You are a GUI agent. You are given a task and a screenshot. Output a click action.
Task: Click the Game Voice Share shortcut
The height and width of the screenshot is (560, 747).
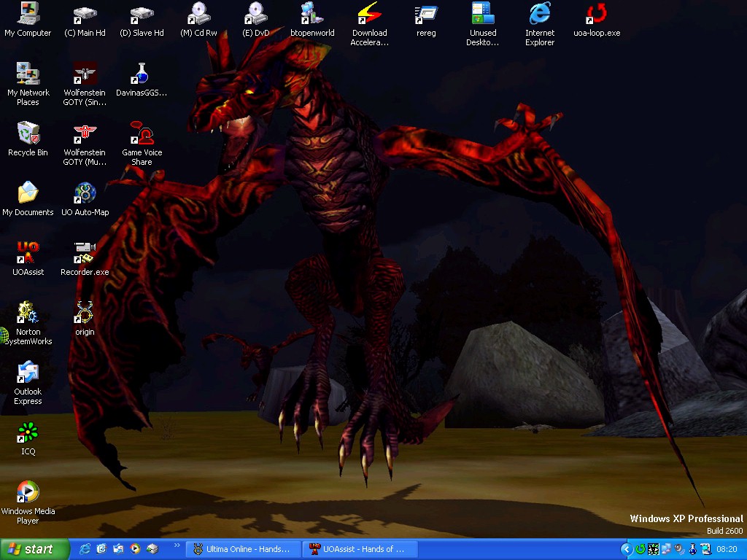[x=142, y=144]
